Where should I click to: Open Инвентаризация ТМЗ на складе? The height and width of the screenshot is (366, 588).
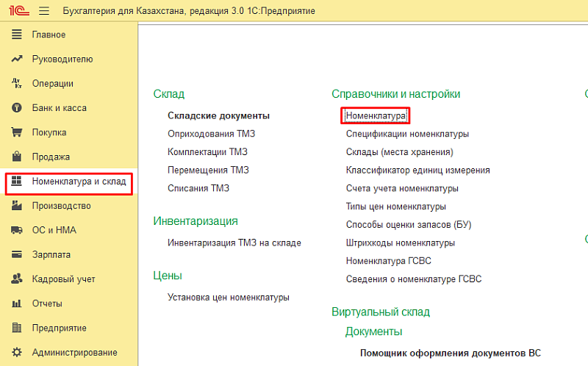coord(234,243)
